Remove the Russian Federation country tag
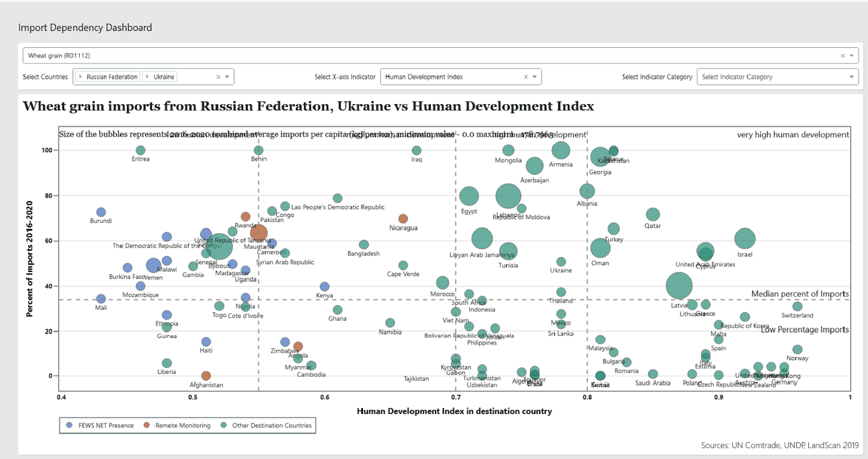868x459 pixels. click(x=80, y=77)
